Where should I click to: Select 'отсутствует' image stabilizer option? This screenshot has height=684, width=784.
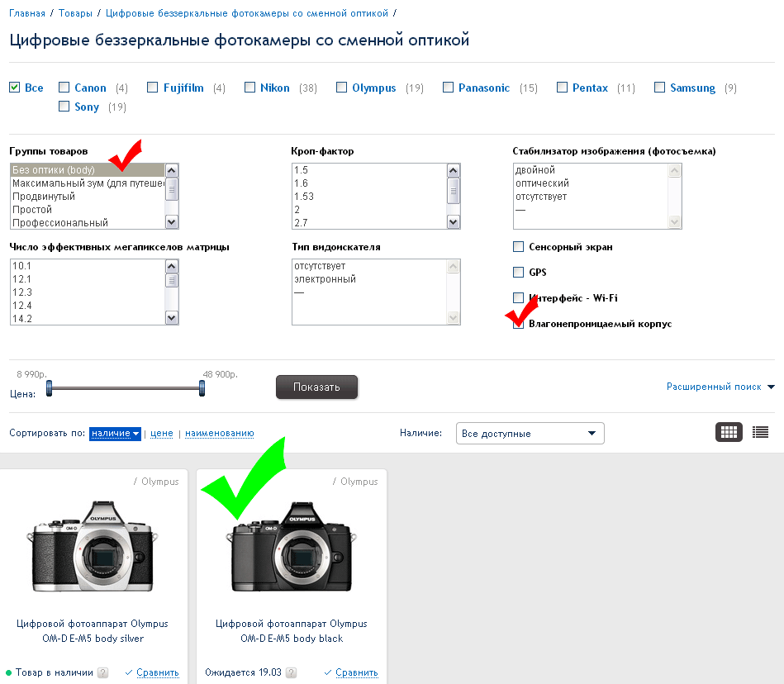[591, 196]
